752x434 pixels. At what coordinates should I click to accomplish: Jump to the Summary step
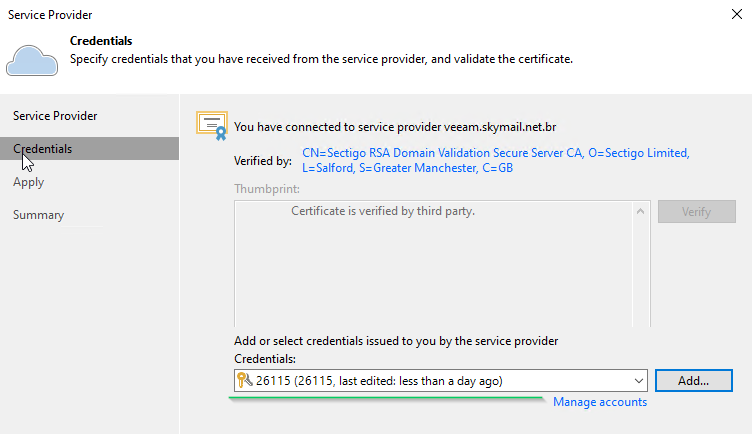(38, 215)
